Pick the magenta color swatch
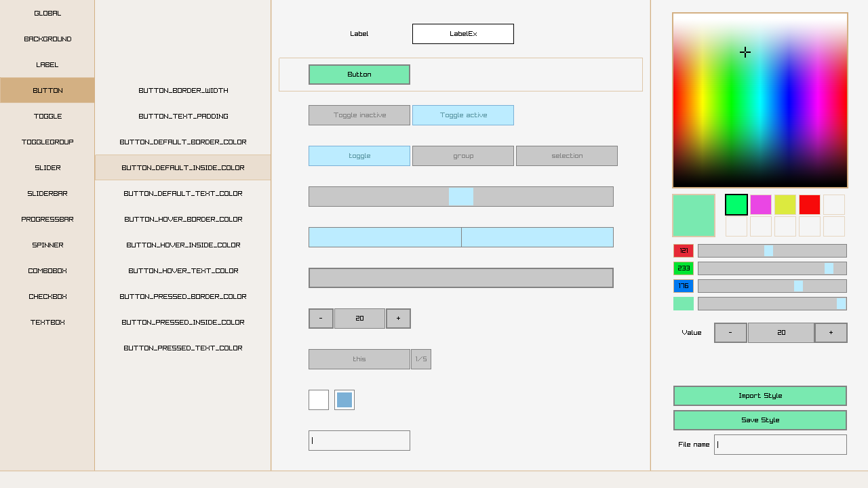Viewport: 868px width, 488px height. [x=761, y=205]
